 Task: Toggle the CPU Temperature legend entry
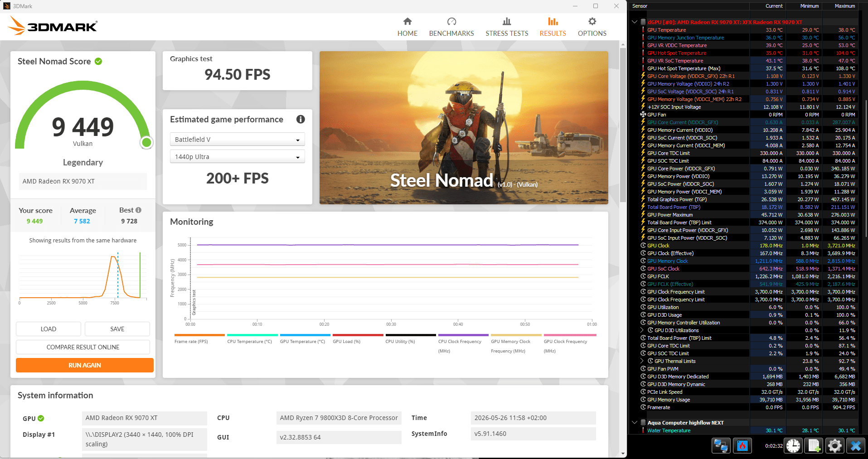coord(252,339)
